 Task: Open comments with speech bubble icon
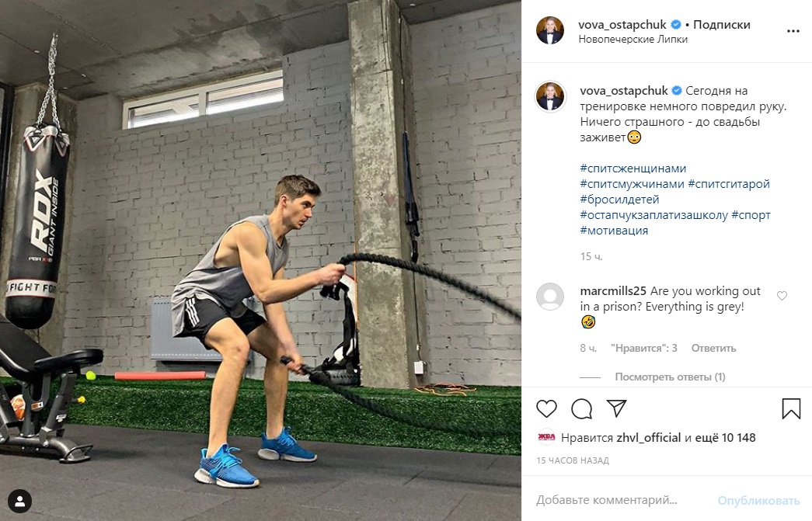tap(581, 408)
